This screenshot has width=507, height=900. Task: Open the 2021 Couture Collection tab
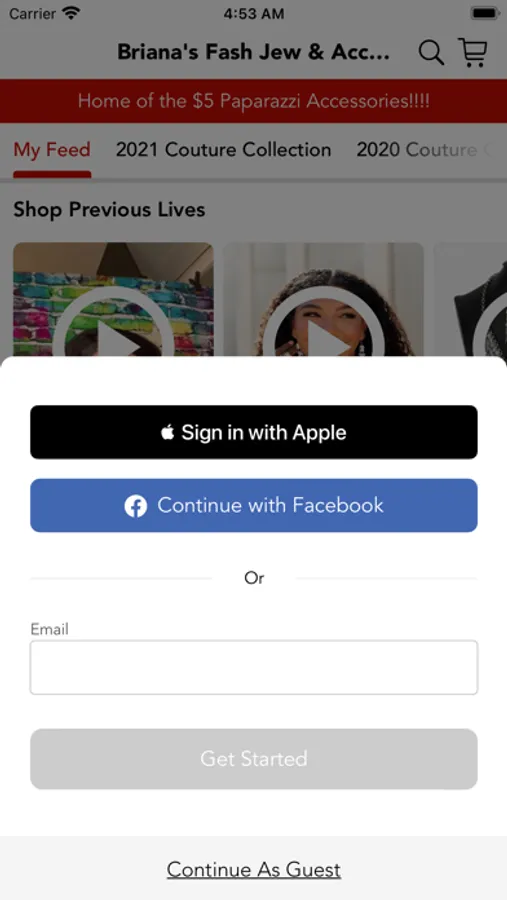click(223, 150)
